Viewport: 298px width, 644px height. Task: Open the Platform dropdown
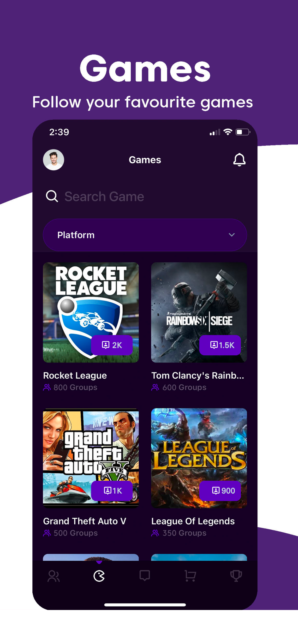pos(145,235)
